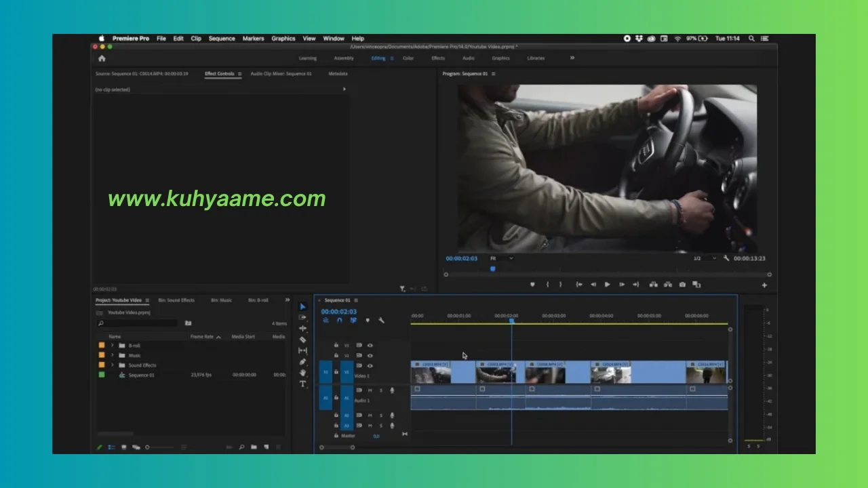
Task: Show hidden Project panel tabs chevrons
Action: tap(288, 300)
